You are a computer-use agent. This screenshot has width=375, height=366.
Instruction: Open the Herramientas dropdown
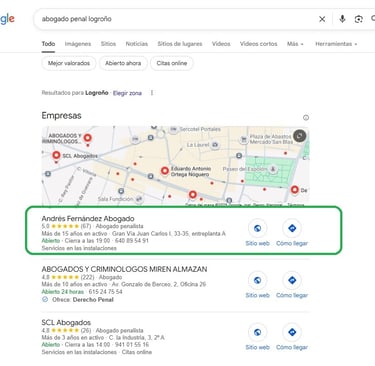[x=336, y=44]
